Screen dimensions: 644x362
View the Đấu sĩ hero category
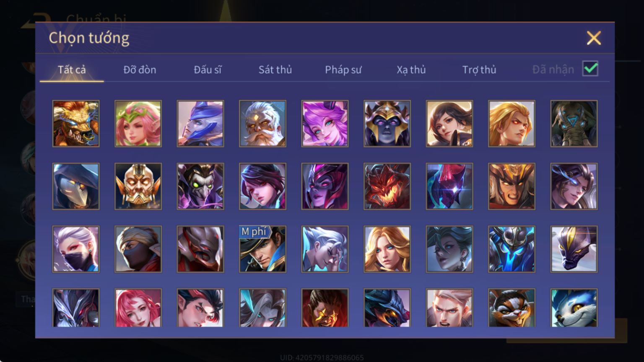208,70
